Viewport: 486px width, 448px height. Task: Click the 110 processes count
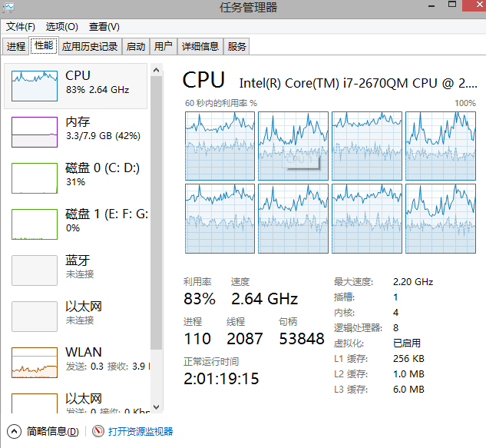197,338
